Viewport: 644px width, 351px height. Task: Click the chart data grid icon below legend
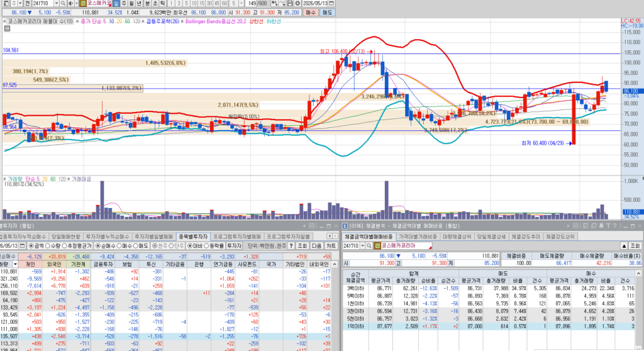coord(7,28)
